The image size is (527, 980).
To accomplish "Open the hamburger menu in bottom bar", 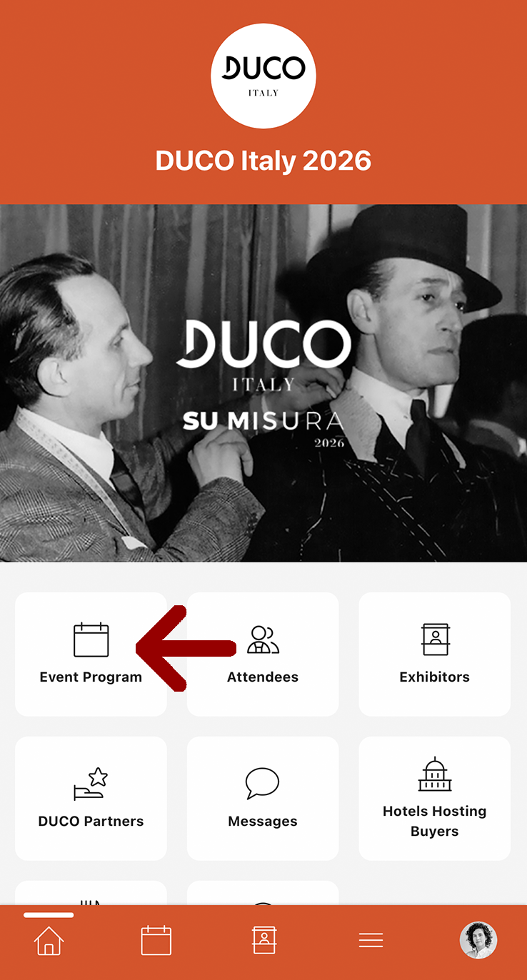I will tap(371, 941).
